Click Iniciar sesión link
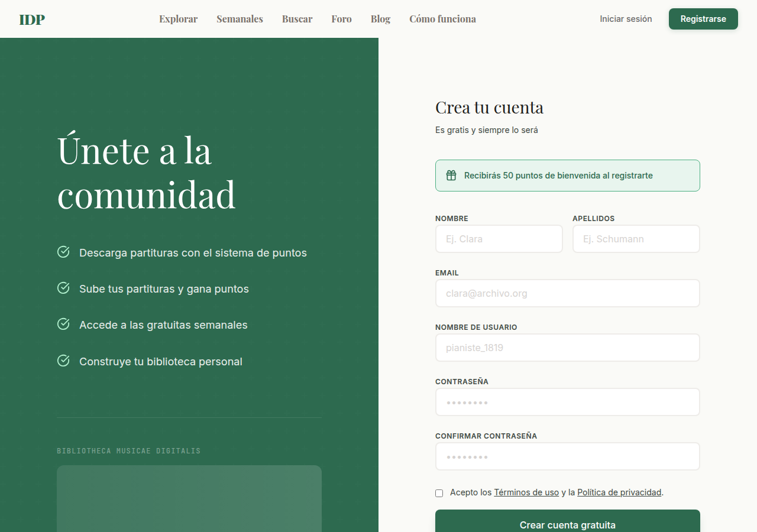Viewport: 757px width, 532px height. coord(626,19)
